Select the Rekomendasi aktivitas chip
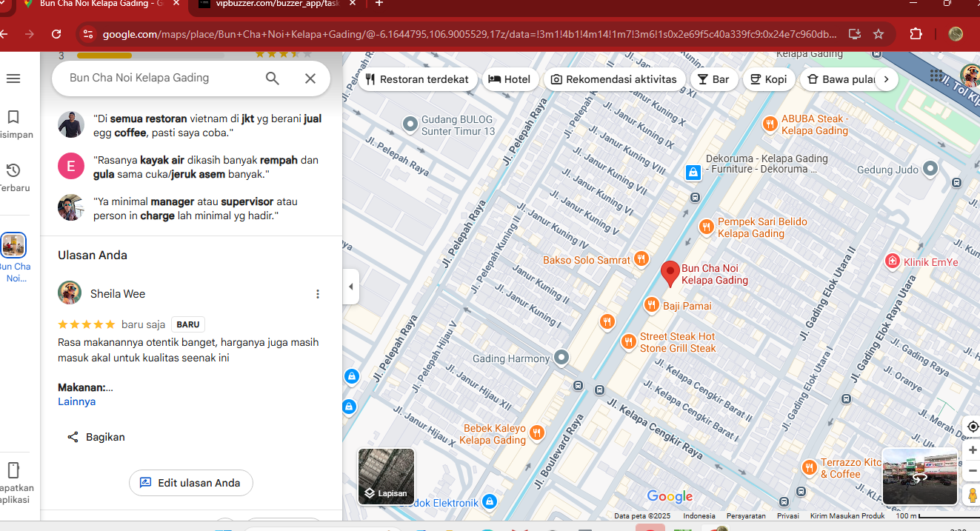The height and width of the screenshot is (531, 980). 614,79
